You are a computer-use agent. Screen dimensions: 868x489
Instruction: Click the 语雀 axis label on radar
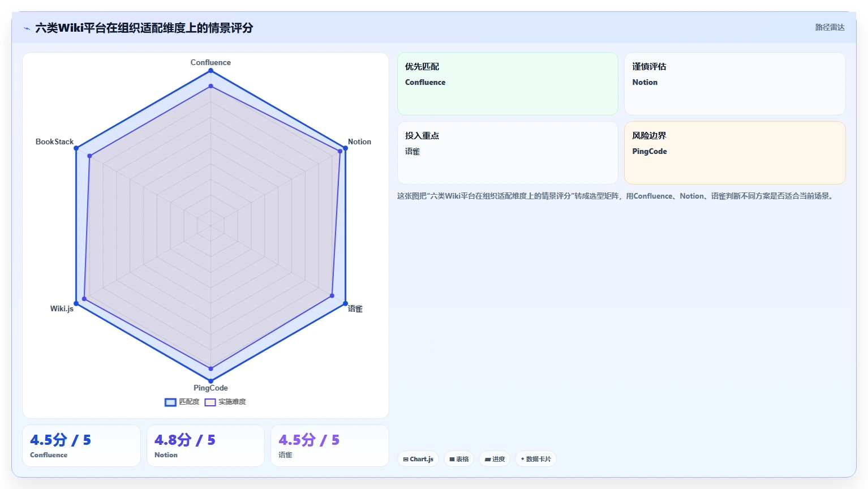[x=355, y=308]
